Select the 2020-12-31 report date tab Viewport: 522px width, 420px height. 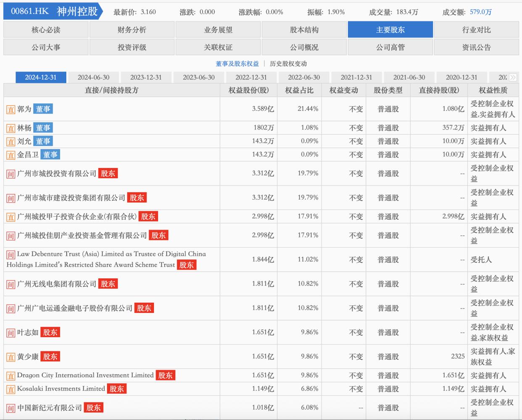[461, 77]
